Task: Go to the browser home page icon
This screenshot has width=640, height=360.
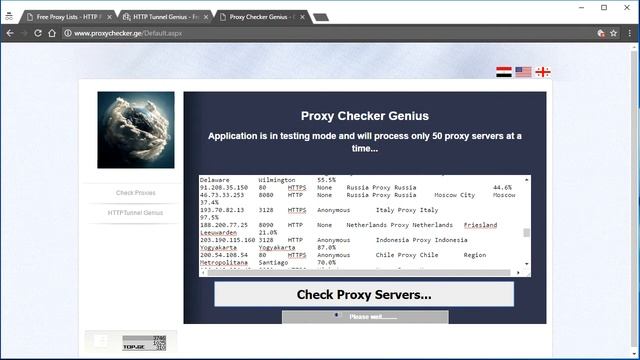Action: [52, 33]
